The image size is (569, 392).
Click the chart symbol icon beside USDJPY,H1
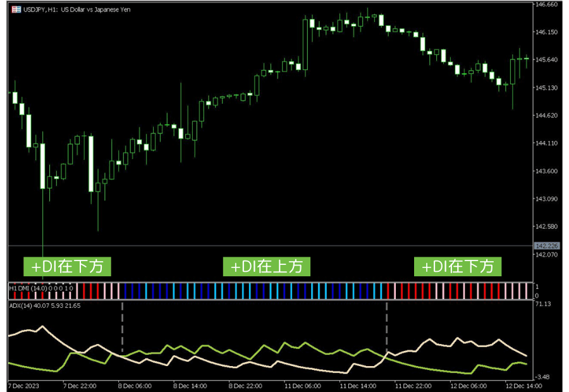tap(16, 10)
